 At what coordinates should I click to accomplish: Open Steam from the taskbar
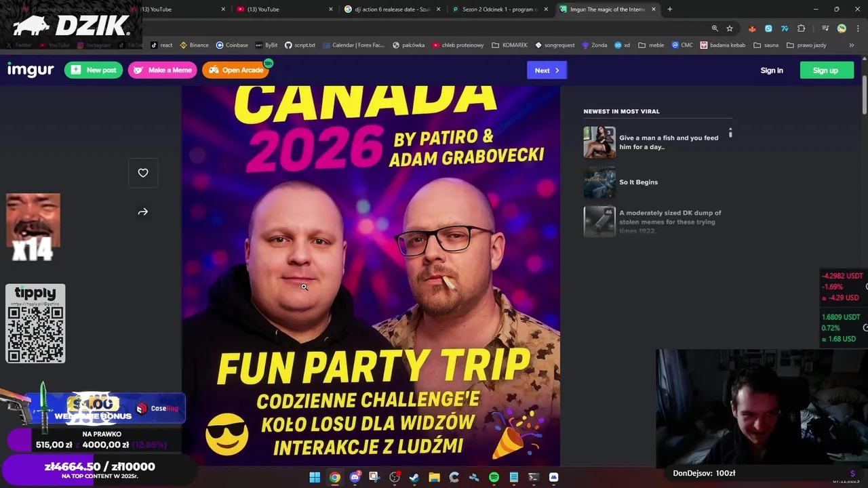coord(414,477)
